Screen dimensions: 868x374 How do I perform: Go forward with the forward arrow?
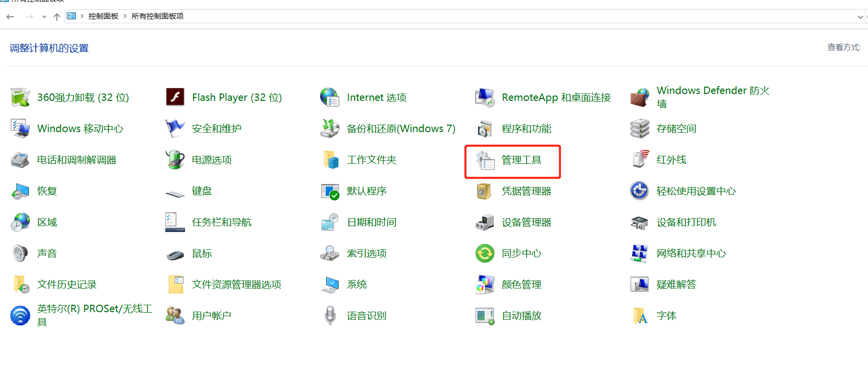tap(29, 16)
